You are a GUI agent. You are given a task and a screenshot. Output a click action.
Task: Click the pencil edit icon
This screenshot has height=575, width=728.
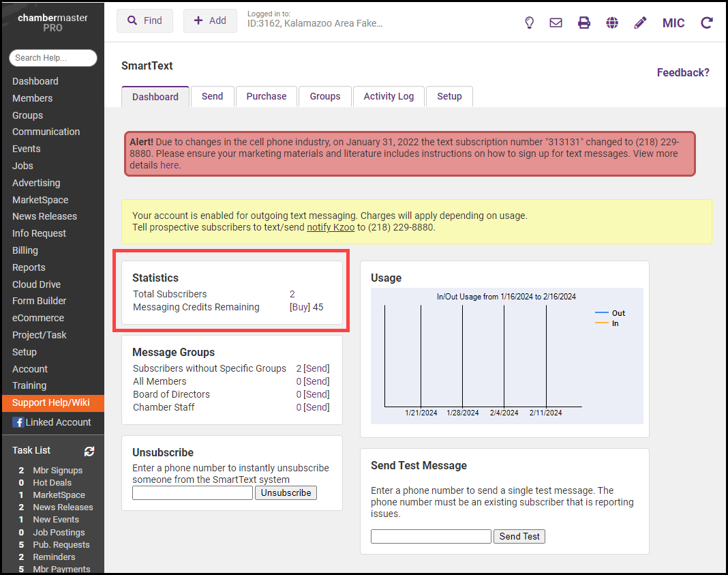[640, 23]
